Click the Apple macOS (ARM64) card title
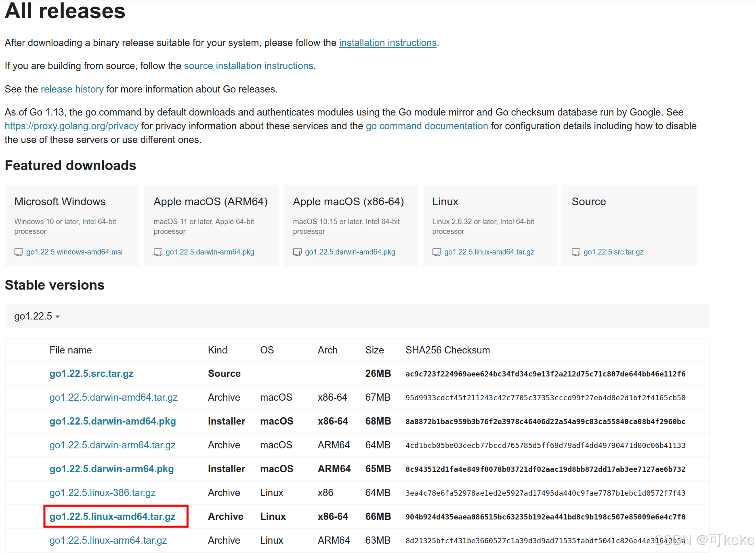The image size is (756, 553). 210,202
